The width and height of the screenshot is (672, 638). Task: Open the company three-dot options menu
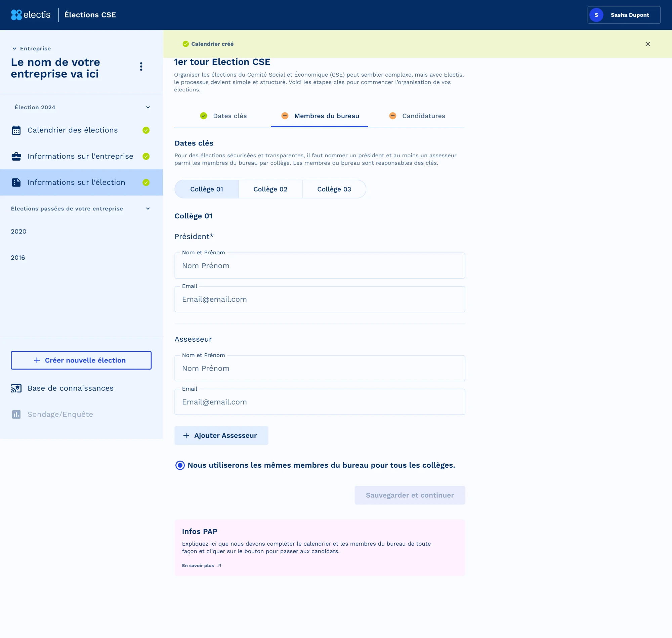[141, 66]
